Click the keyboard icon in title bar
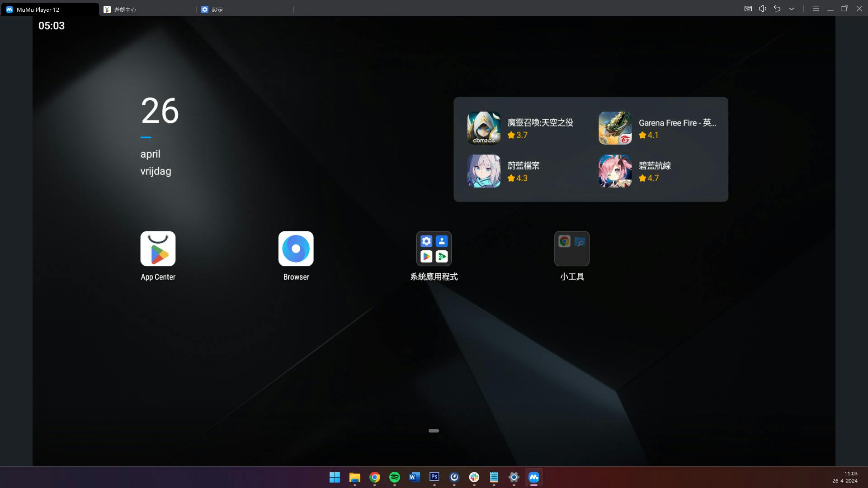Viewport: 868px width, 488px height. coord(748,9)
